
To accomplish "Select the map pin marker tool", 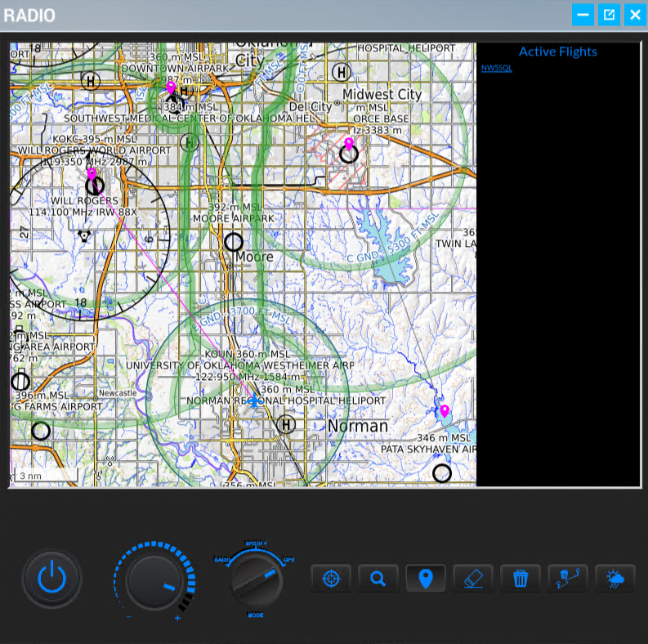I will coord(425,579).
